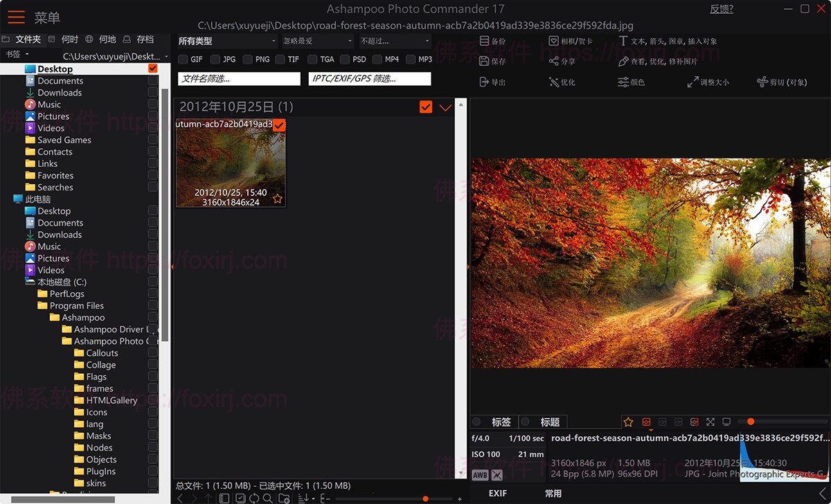Image resolution: width=831 pixels, height=504 pixels.
Task: Select the autumn road photo thumbnail
Action: click(231, 163)
